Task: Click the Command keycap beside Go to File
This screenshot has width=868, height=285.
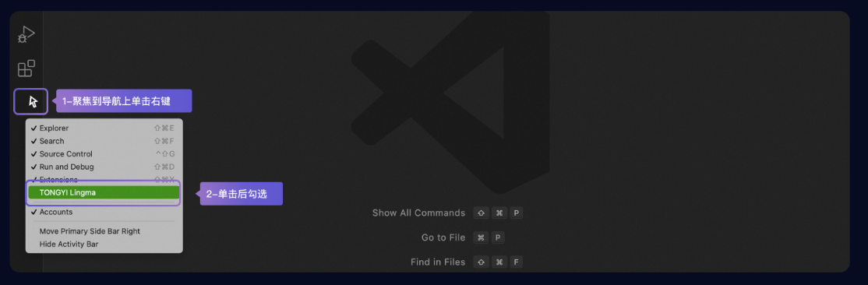Action: (x=481, y=237)
